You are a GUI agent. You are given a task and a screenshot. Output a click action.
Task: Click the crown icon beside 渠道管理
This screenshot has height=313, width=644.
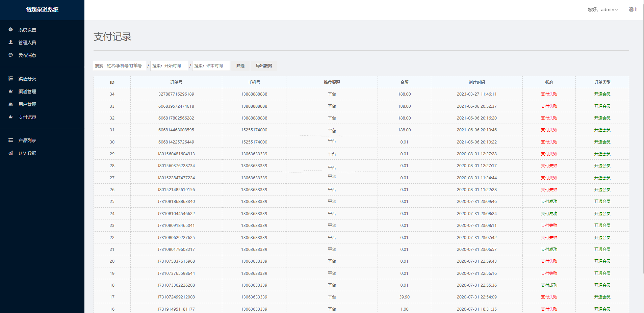coord(11,92)
